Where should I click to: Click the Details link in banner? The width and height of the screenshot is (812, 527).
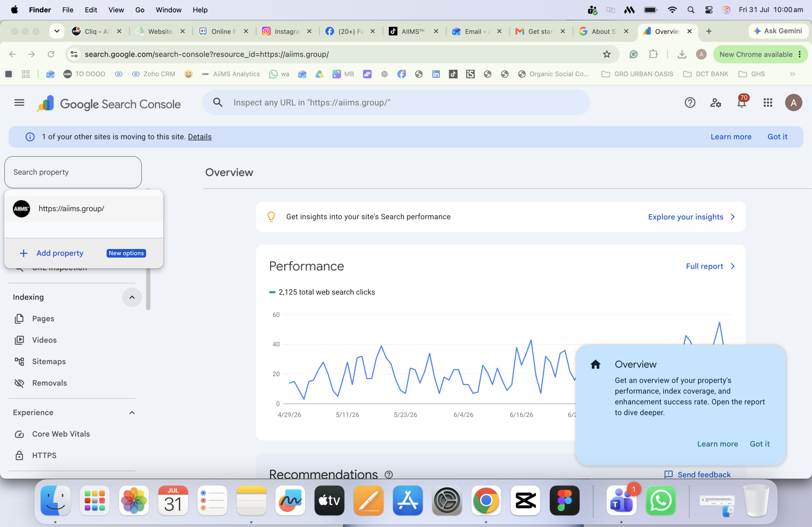click(x=200, y=137)
